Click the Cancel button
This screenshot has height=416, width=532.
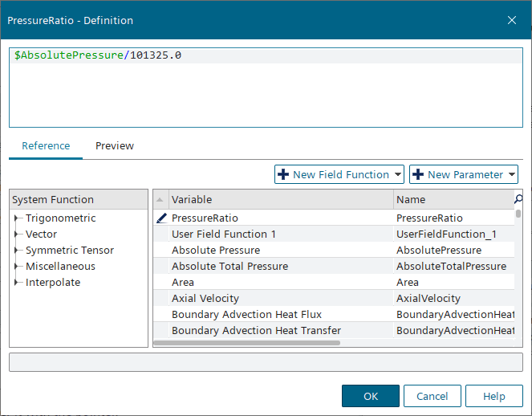[432, 396]
